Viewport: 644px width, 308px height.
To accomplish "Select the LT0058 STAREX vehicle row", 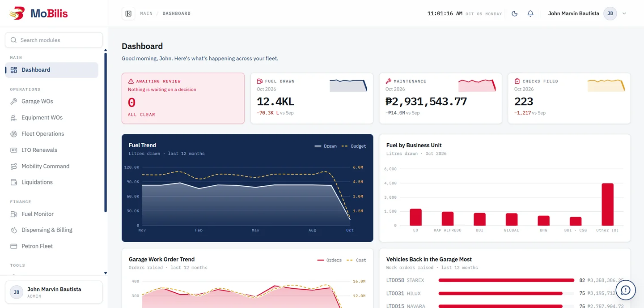I will 505,280.
